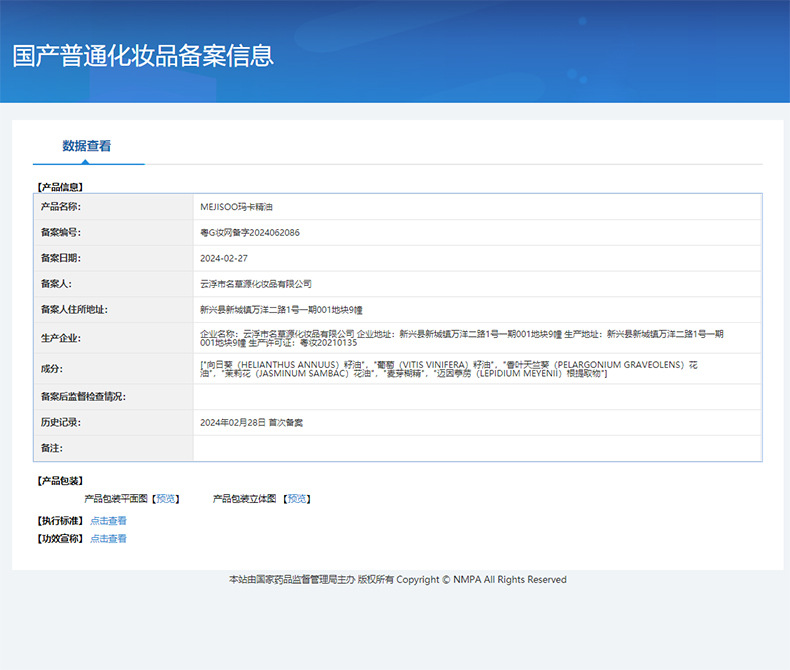Click the 产品包装平面图 label
The height and width of the screenshot is (670, 790).
point(116,499)
